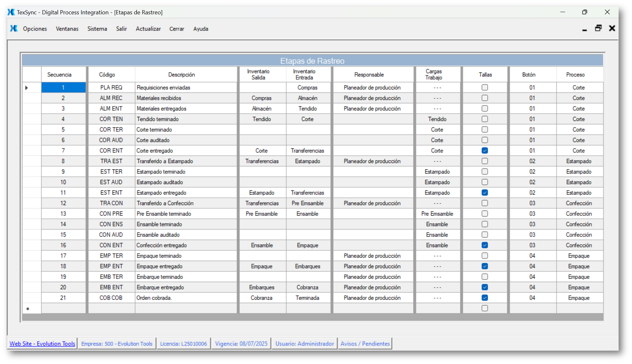Uncheck Tallas for Corte entregado row
This screenshot has height=364, width=632.
coord(485,151)
